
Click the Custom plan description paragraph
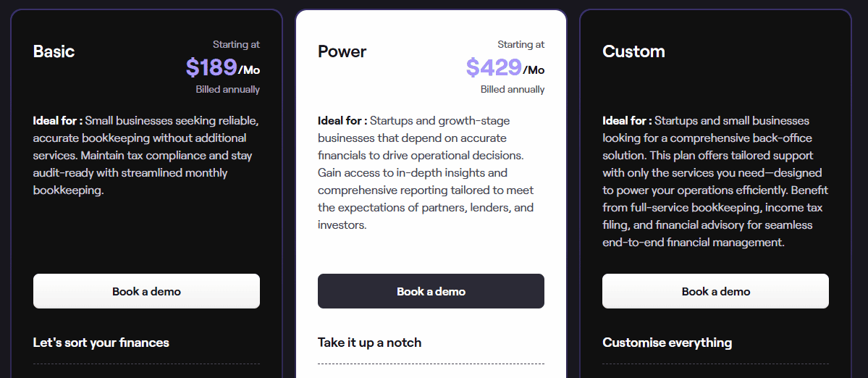pyautogui.click(x=715, y=181)
